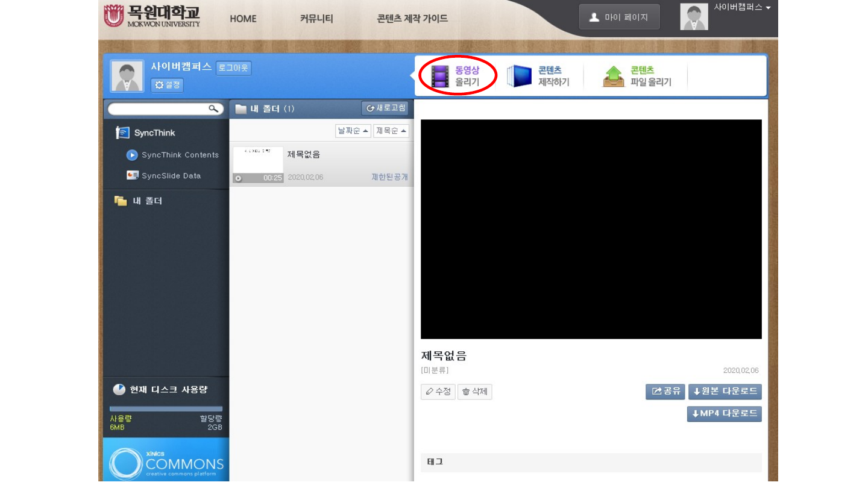Screen dimensions: 868x488
Task: Click the magnifier icon in search box
Action: (x=213, y=109)
